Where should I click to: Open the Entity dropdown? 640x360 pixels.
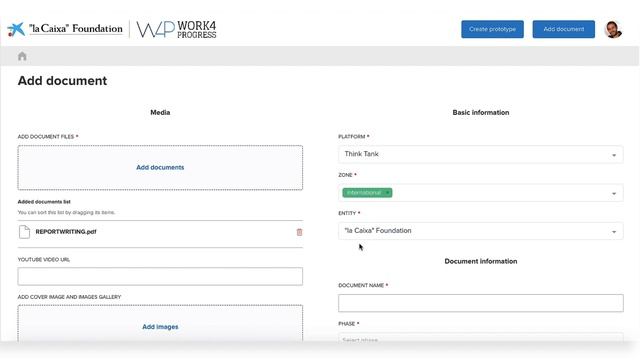point(480,231)
